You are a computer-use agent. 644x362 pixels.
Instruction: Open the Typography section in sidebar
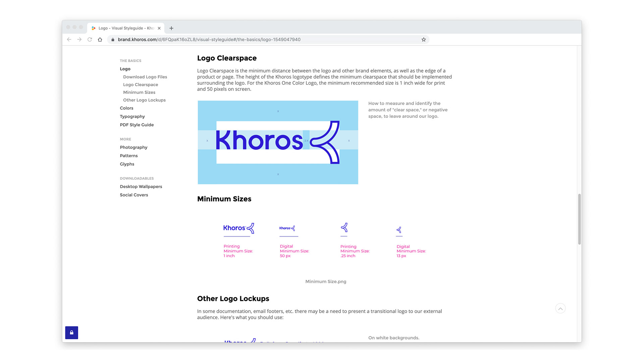coord(132,116)
